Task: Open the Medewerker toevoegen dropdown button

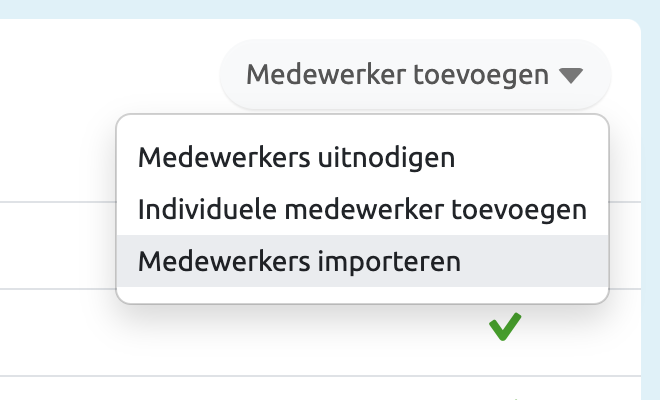Action: [414, 75]
